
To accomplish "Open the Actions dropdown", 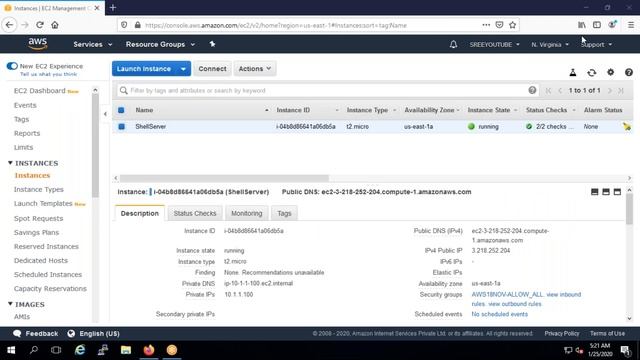I will (255, 69).
